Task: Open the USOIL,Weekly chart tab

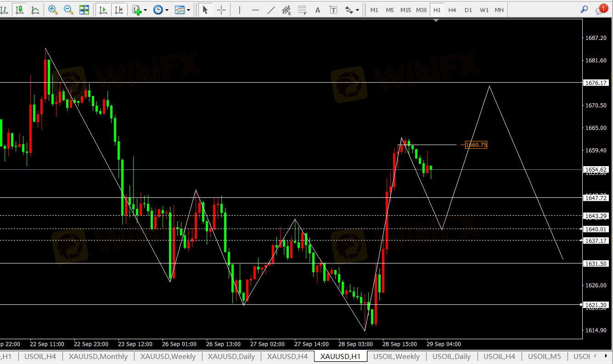Action: (396, 357)
